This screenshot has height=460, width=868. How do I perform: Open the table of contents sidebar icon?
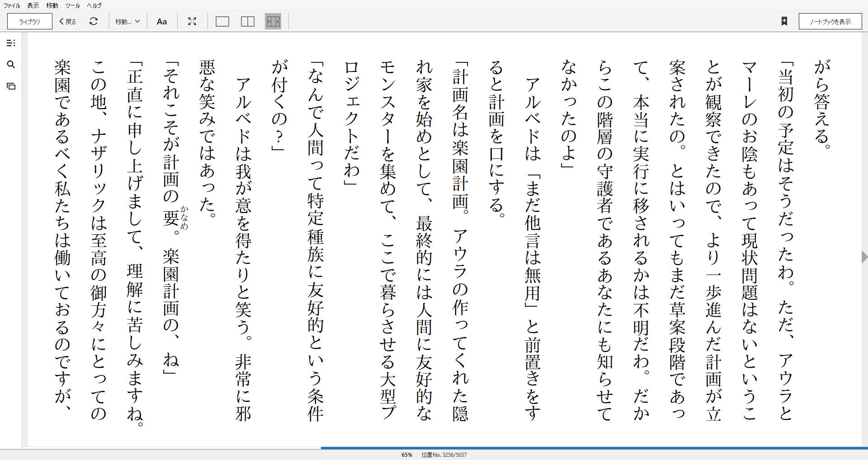pos(11,43)
